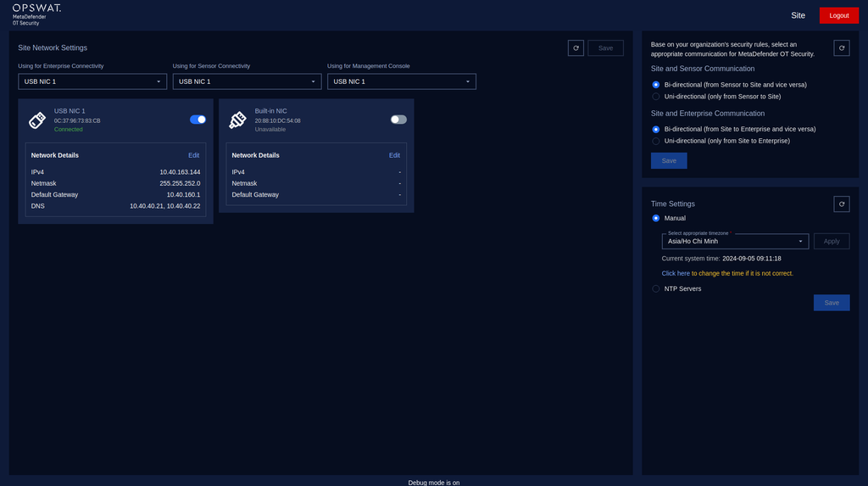This screenshot has height=486, width=868.
Task: Click DNS value 10.40.40.21, 10.40.40.22
Action: (x=165, y=206)
